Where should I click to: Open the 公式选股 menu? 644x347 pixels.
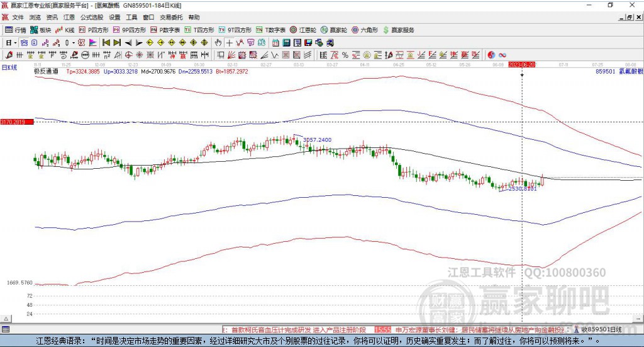pos(92,17)
